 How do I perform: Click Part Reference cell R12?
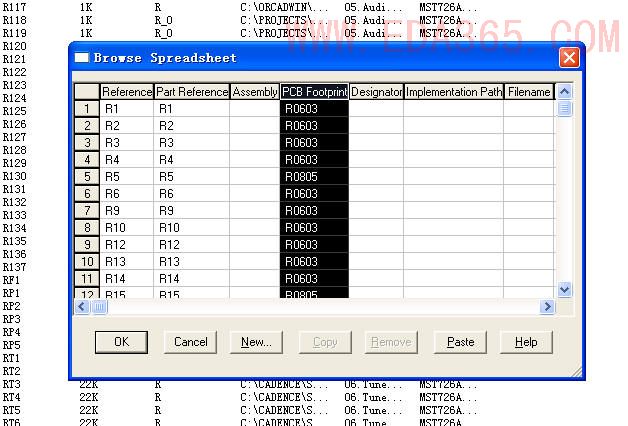[x=191, y=245]
